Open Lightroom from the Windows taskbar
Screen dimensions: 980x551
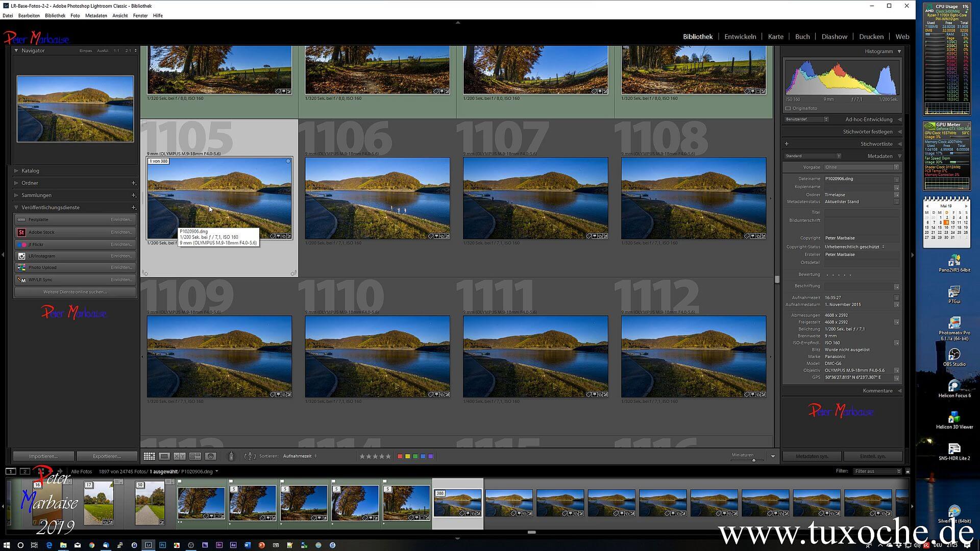coord(149,545)
